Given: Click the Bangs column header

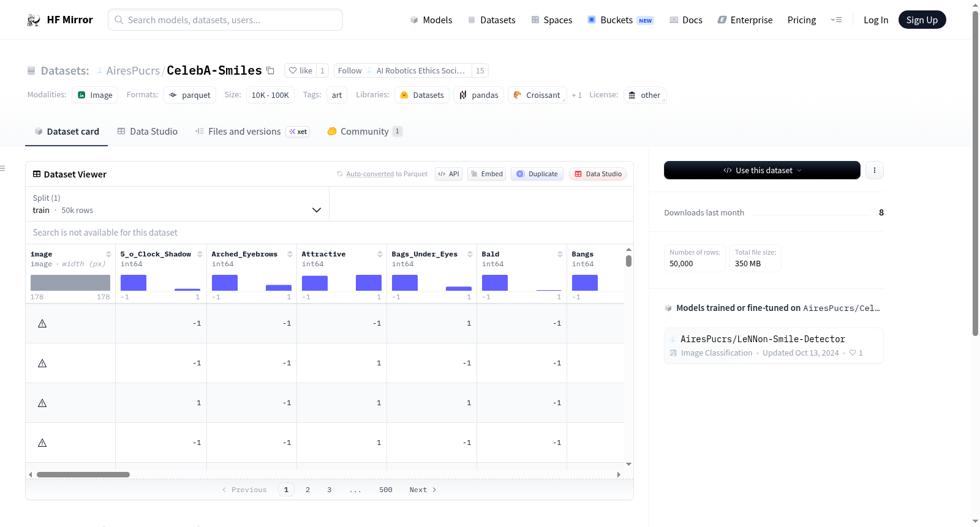Looking at the screenshot, I should 582,254.
